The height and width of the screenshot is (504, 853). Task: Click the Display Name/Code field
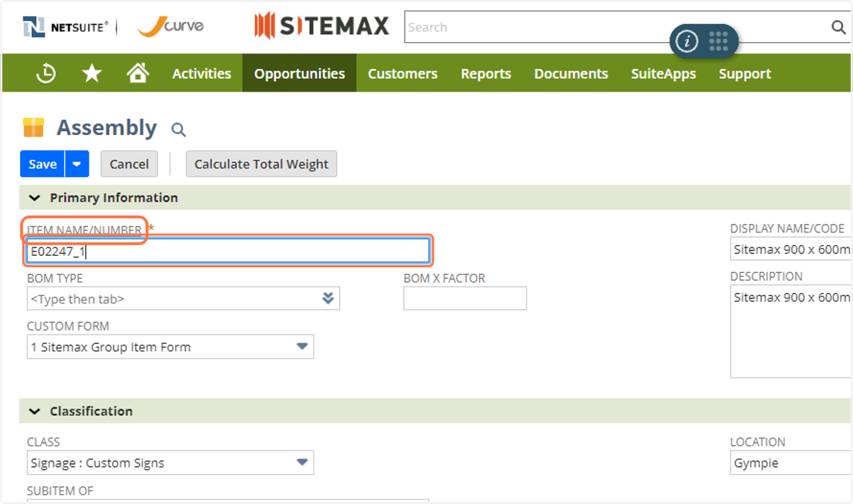click(x=791, y=250)
